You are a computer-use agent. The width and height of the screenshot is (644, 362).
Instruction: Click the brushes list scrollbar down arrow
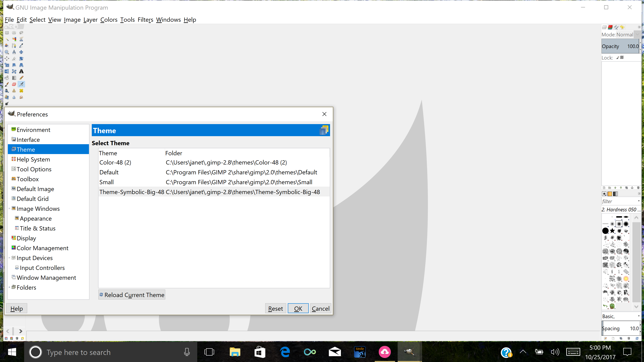click(x=636, y=306)
